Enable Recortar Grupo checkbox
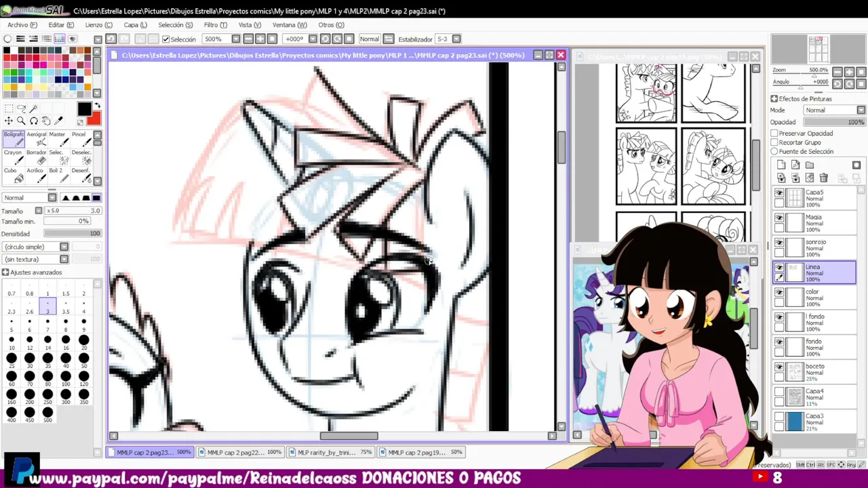The width and height of the screenshot is (868, 488). pyautogui.click(x=774, y=142)
